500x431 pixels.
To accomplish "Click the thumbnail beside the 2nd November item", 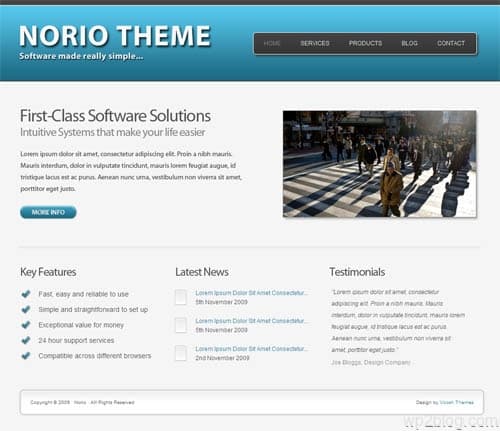I will click(181, 353).
